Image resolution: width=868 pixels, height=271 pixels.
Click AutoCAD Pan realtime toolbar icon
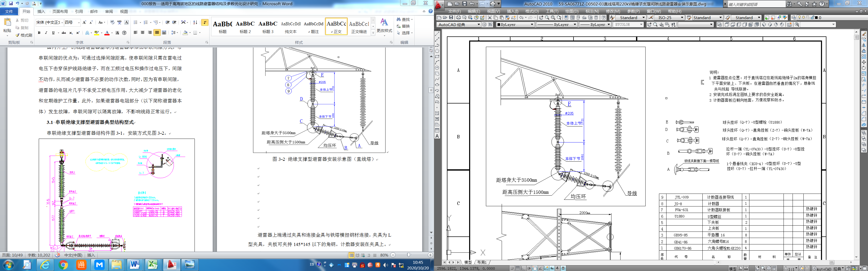[x=541, y=18]
